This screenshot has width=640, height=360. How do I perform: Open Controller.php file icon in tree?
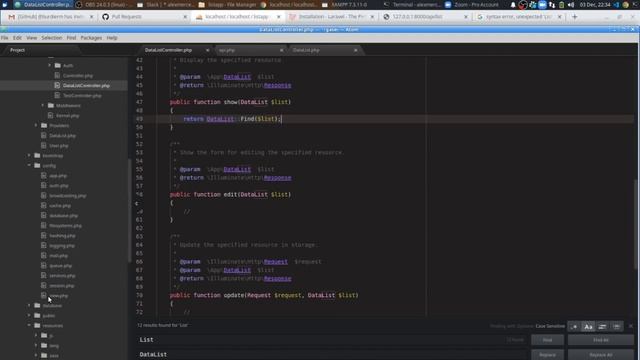coord(57,76)
